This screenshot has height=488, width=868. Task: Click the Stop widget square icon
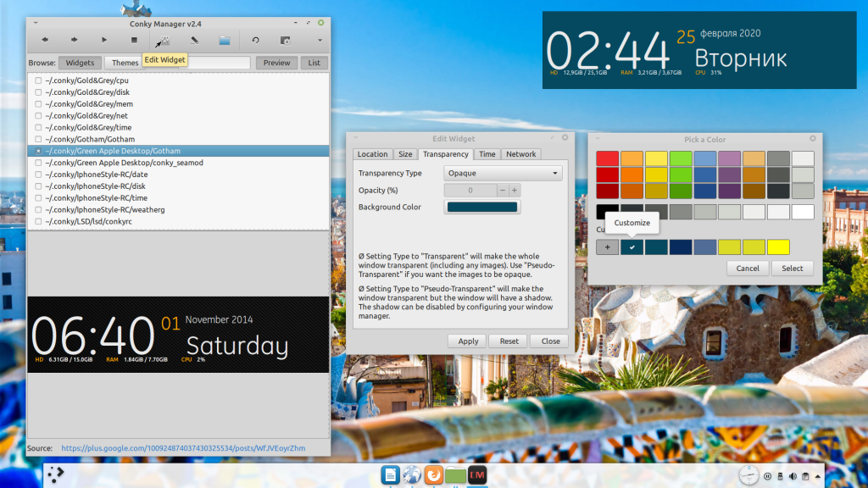134,40
